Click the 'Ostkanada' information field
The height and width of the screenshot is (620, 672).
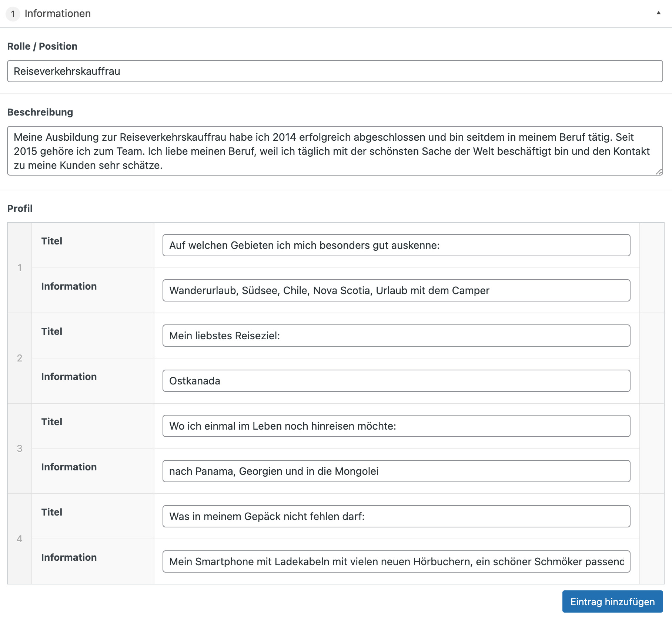coord(396,381)
